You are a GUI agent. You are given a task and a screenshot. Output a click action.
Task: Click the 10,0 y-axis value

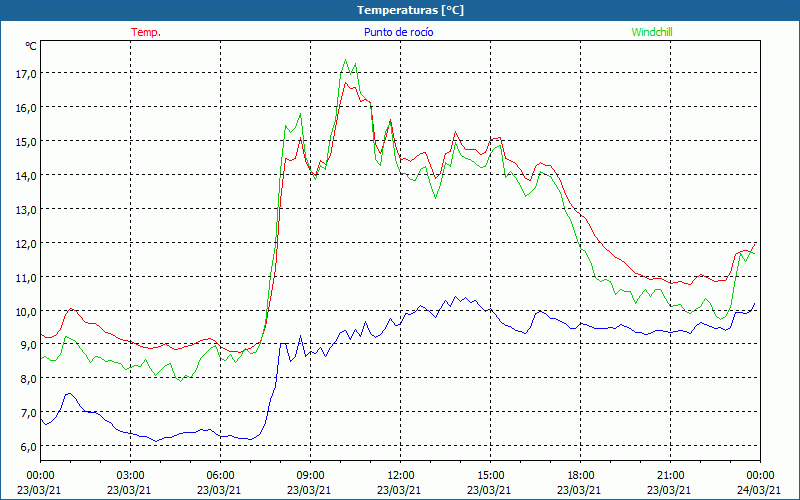click(x=26, y=311)
